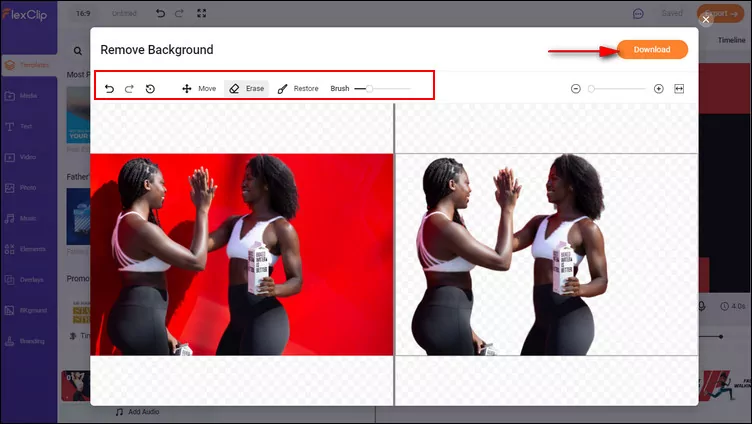Viewport: 752px width, 424px height.
Task: Click the FlexClip logo
Action: click(x=24, y=14)
